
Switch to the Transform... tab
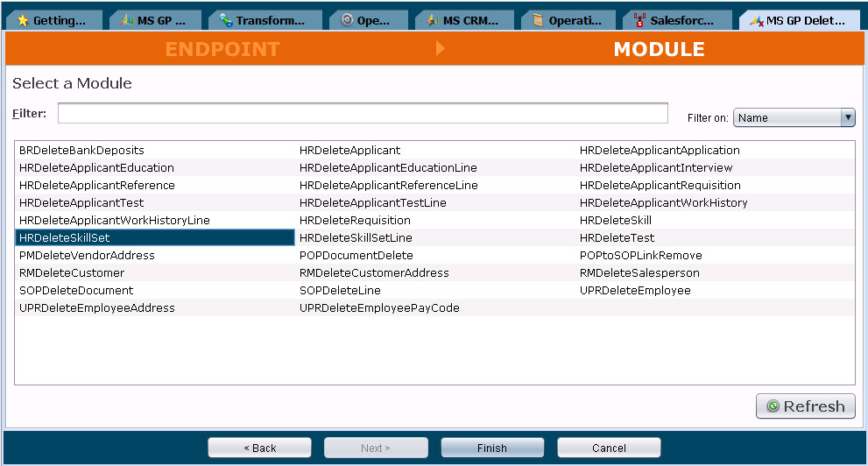click(265, 20)
